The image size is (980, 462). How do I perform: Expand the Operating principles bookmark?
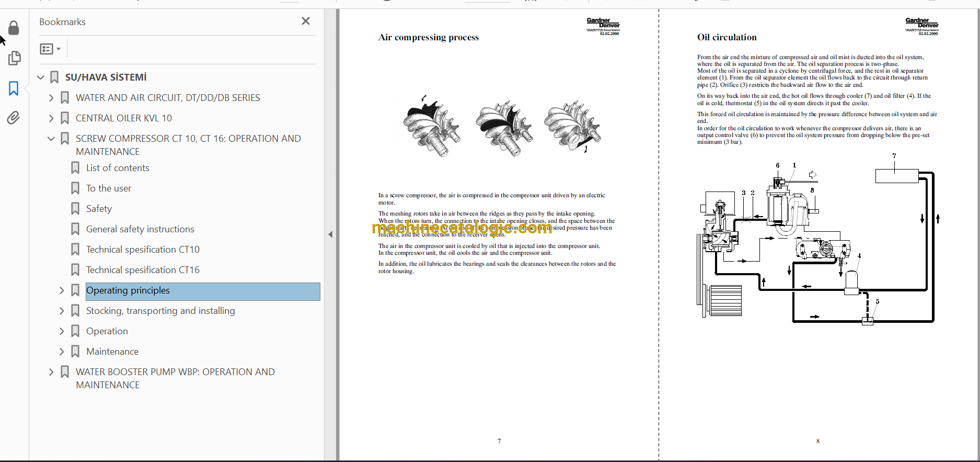coord(62,290)
